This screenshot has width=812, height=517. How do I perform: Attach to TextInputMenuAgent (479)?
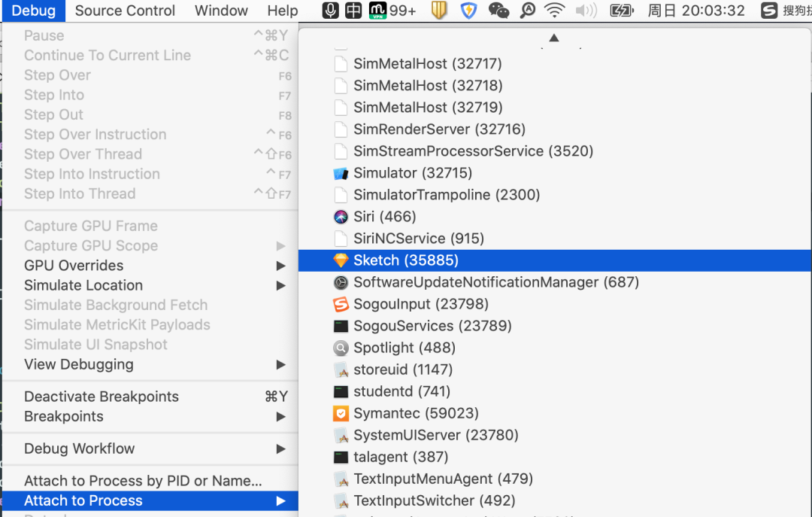click(555, 479)
